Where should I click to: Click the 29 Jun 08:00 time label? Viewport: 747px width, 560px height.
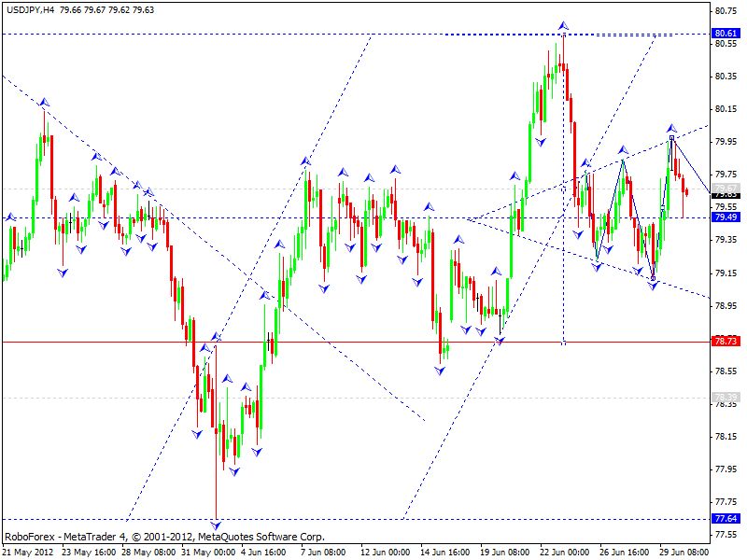pos(684,553)
